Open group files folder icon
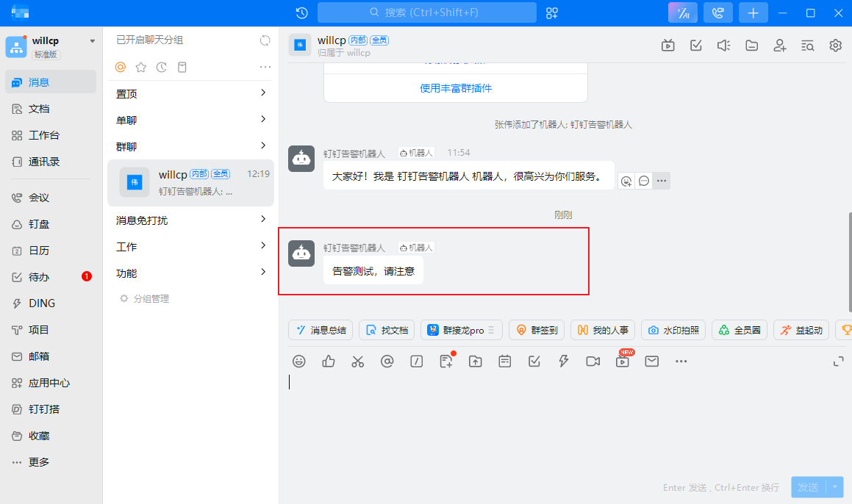852x504 pixels. click(x=751, y=46)
